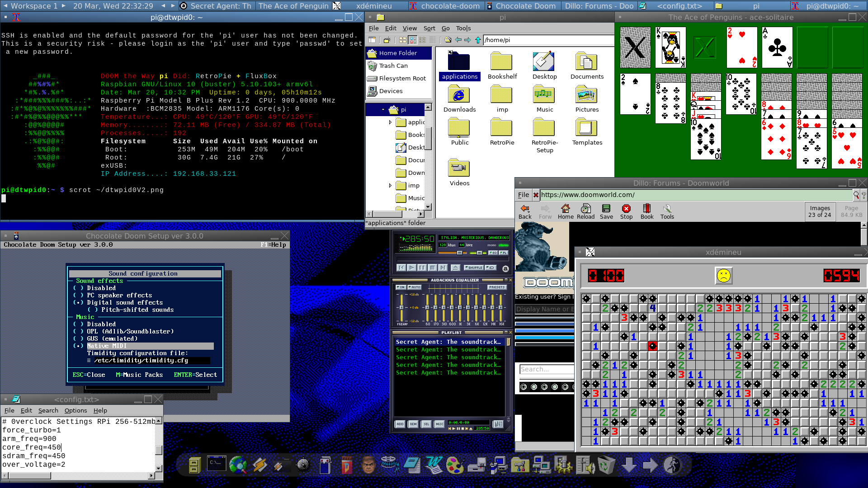
Task: Open the Tools icon in Dillo
Action: [667, 211]
